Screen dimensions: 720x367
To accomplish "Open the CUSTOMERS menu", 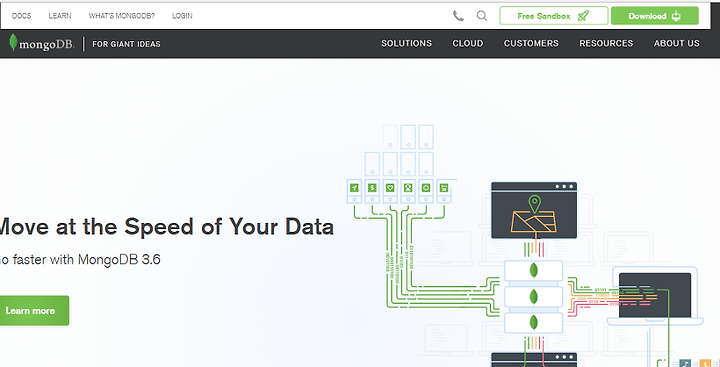I will pyautogui.click(x=531, y=43).
